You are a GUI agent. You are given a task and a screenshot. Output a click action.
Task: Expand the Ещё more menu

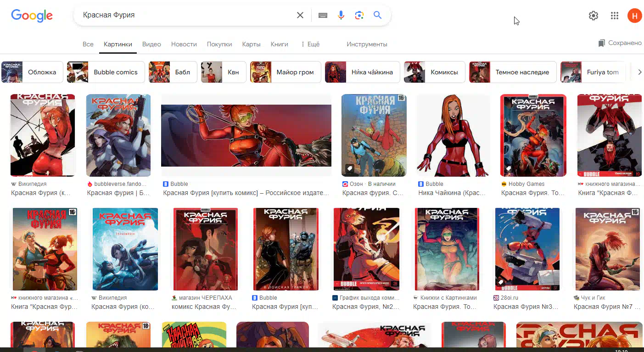click(310, 44)
